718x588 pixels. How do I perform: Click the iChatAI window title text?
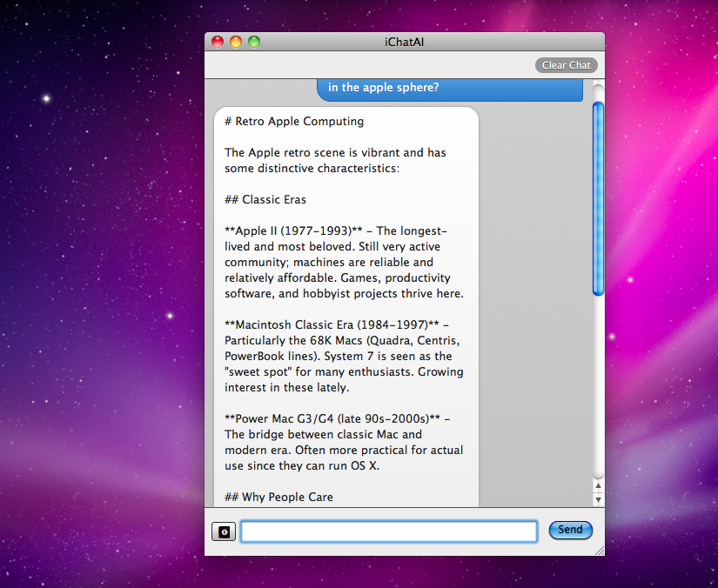coord(404,42)
